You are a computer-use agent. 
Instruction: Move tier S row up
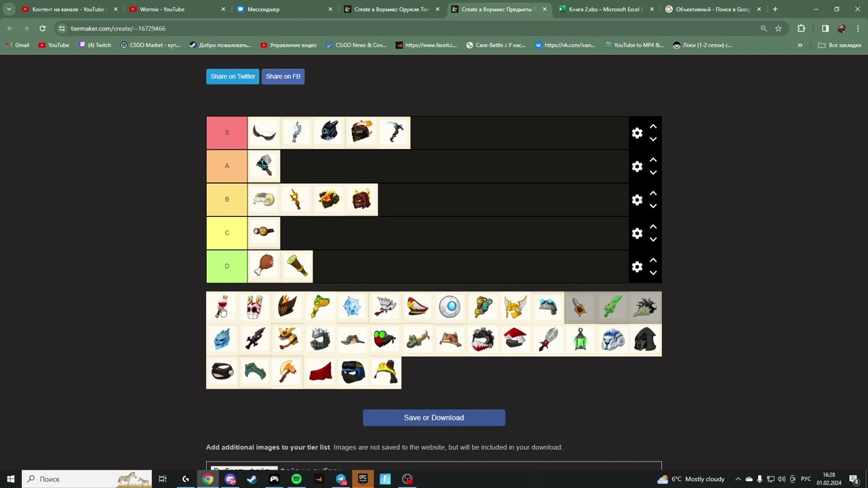pos(653,127)
